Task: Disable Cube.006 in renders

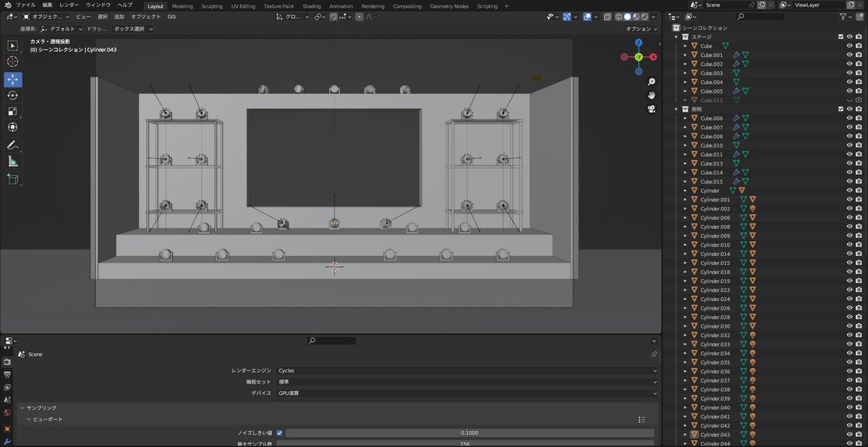Action: tap(859, 118)
